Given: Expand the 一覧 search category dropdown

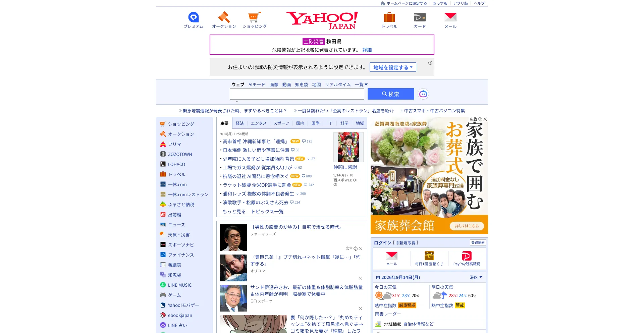Looking at the screenshot, I should coord(361,85).
